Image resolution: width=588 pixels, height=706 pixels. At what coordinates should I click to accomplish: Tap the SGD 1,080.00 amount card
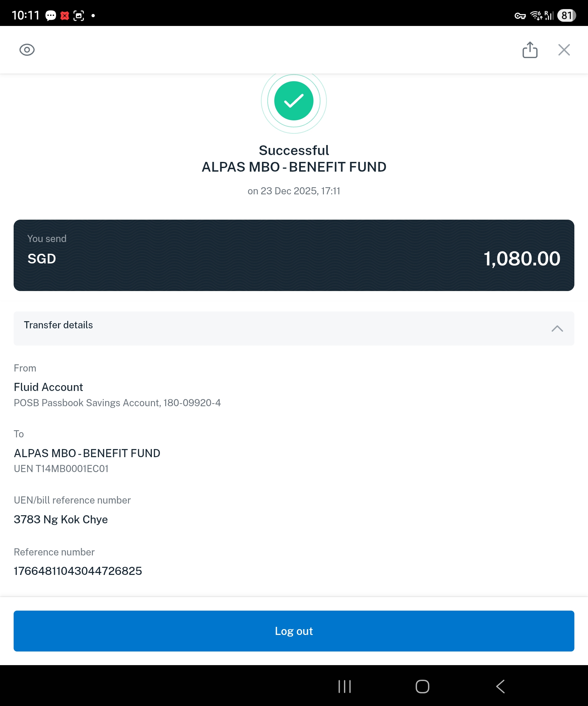pyautogui.click(x=294, y=256)
